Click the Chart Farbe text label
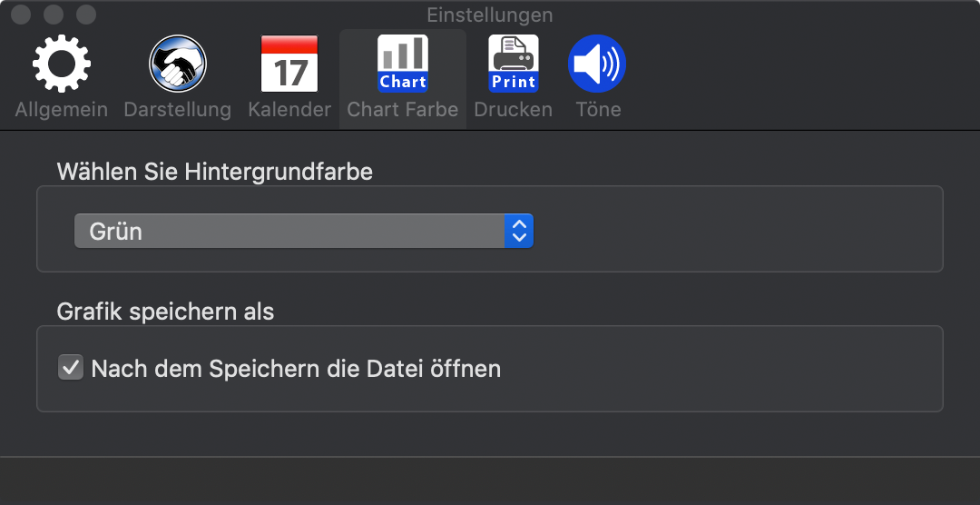The image size is (980, 505). [x=403, y=110]
